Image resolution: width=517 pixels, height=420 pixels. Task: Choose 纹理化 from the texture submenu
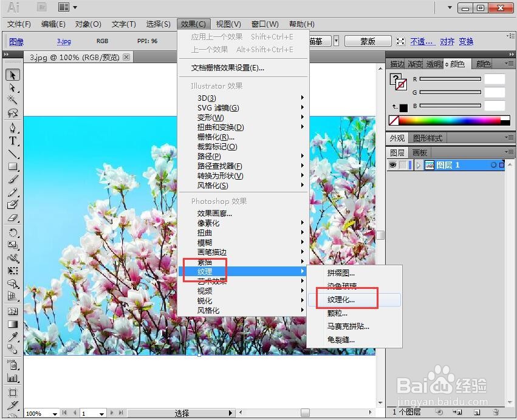343,299
